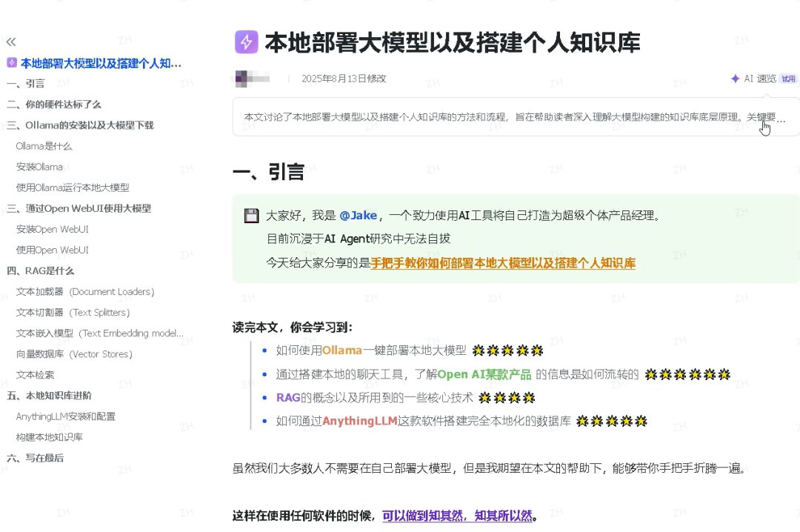Click the 可以做到知其然，知其所以然 purple link
Screen dimensions: 800x532
tap(457, 516)
